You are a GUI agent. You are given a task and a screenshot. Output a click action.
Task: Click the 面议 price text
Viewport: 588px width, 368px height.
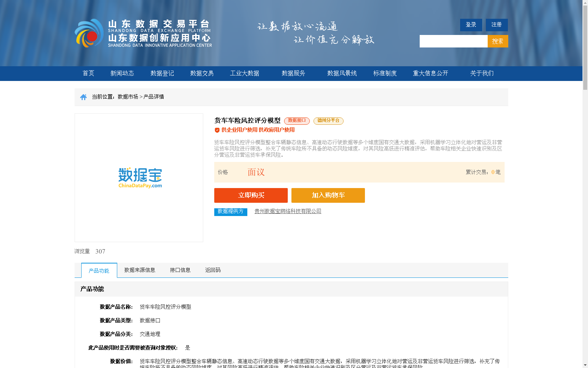point(256,172)
